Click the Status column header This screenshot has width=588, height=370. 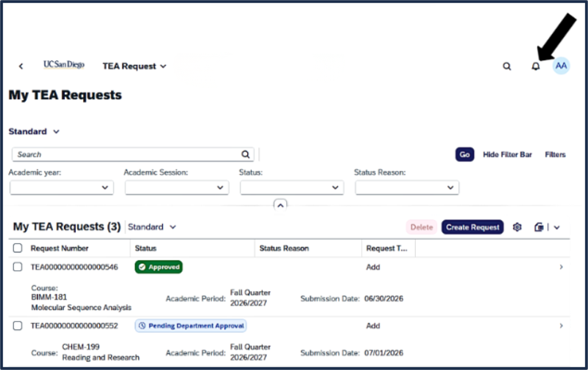(145, 248)
